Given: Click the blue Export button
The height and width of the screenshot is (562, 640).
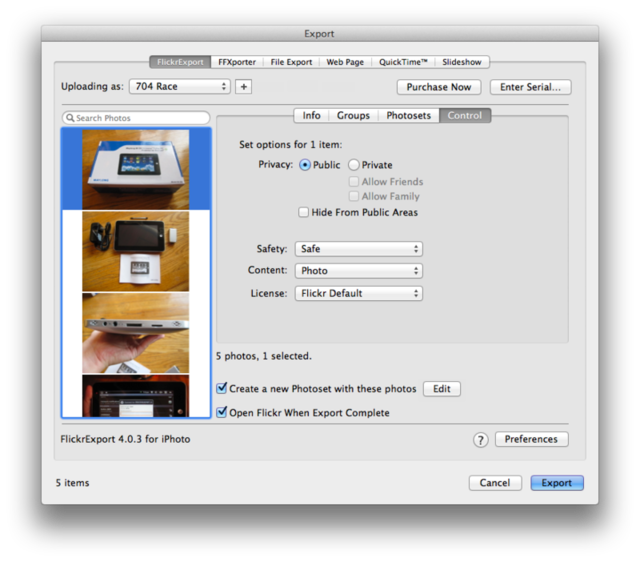Looking at the screenshot, I should click(557, 483).
